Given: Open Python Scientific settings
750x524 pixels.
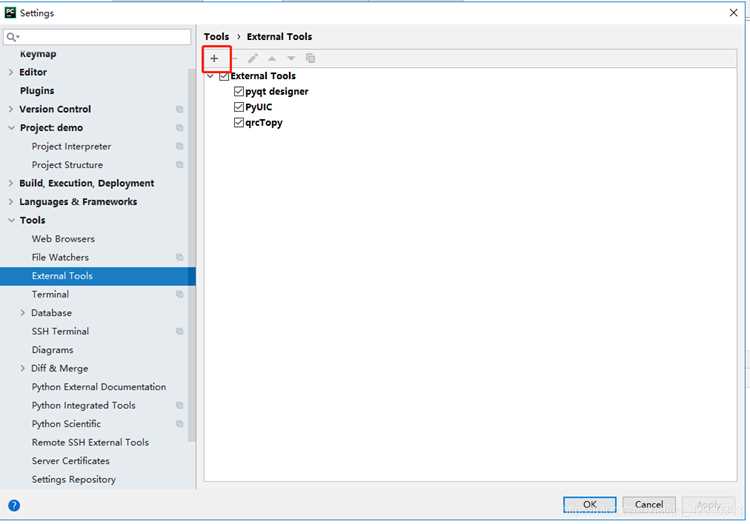Looking at the screenshot, I should tap(66, 424).
